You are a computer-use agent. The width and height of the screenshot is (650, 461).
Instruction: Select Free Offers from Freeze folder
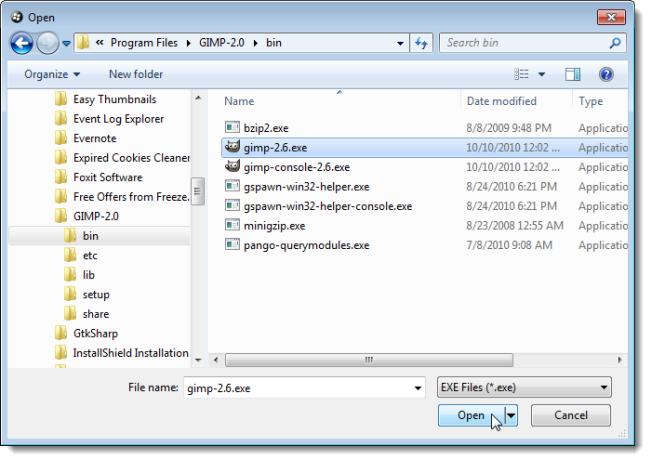tap(131, 197)
